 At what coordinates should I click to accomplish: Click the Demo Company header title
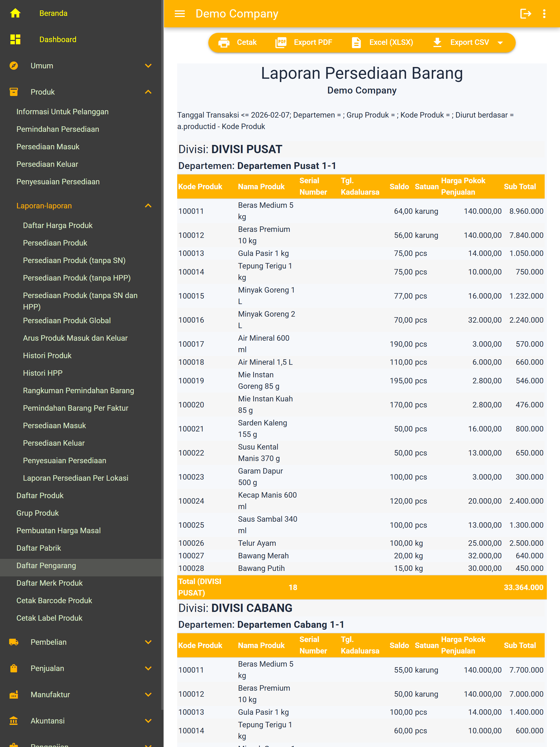click(237, 13)
